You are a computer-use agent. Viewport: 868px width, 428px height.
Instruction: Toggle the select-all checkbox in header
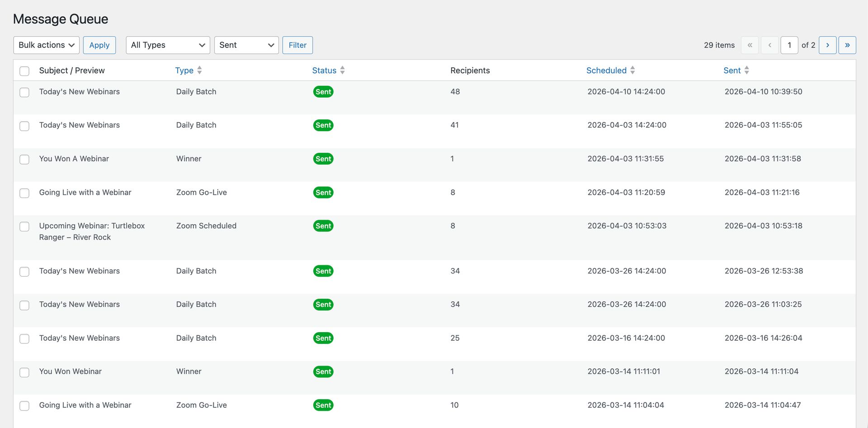click(24, 71)
